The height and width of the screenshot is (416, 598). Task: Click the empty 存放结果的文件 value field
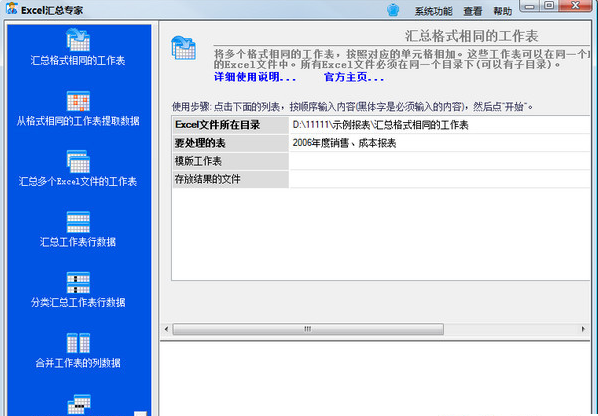(x=440, y=179)
